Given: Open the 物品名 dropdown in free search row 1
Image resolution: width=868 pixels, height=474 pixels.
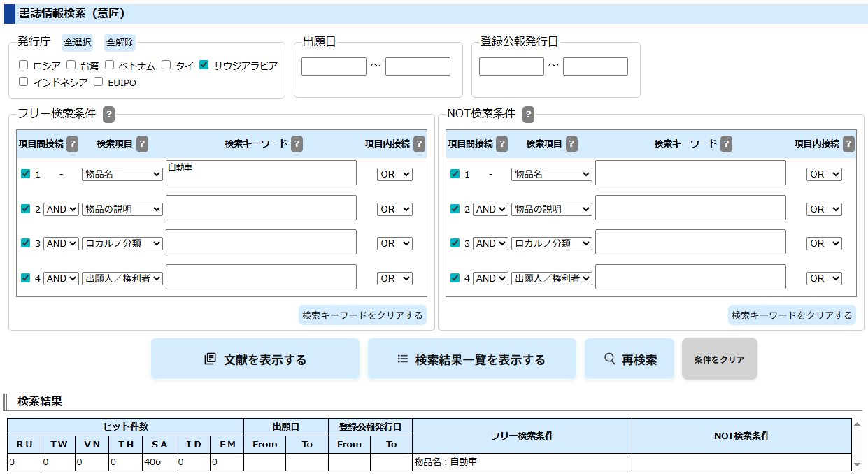Looking at the screenshot, I should (122, 174).
